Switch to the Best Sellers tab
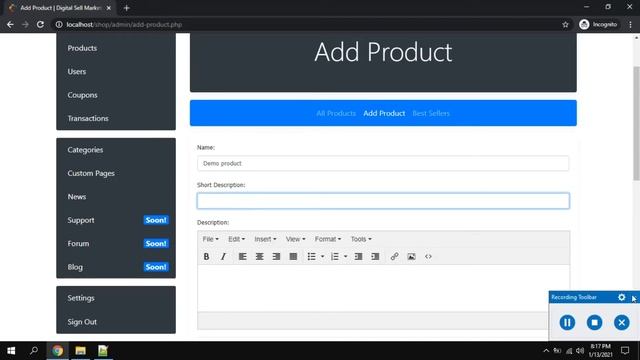The height and width of the screenshot is (360, 640). click(431, 113)
